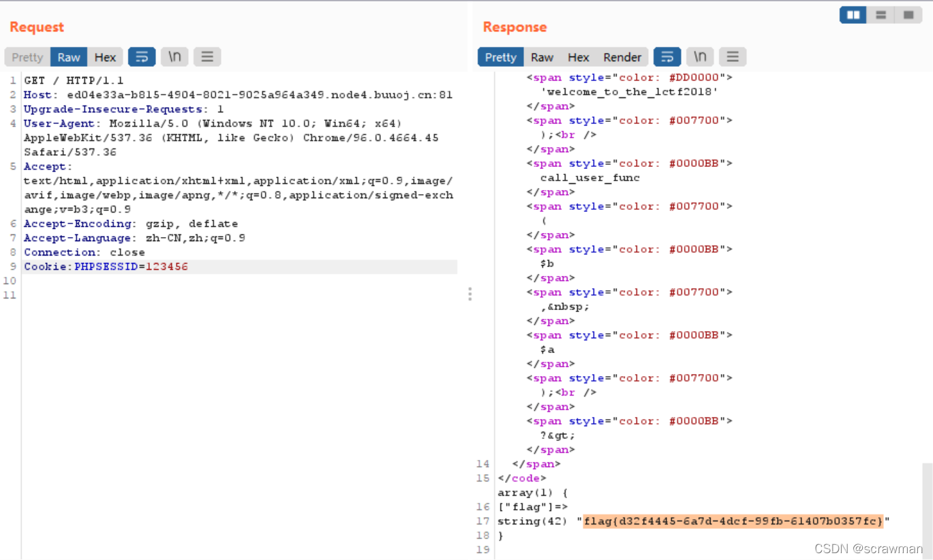This screenshot has height=560, width=933.
Task: Click the GET / HTTP/1.1 request line
Action: (x=74, y=80)
